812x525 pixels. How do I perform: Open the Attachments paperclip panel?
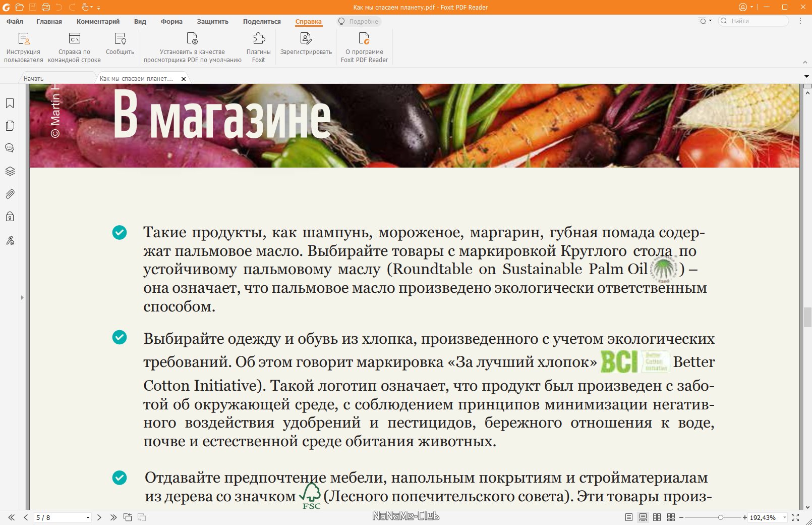pyautogui.click(x=10, y=194)
